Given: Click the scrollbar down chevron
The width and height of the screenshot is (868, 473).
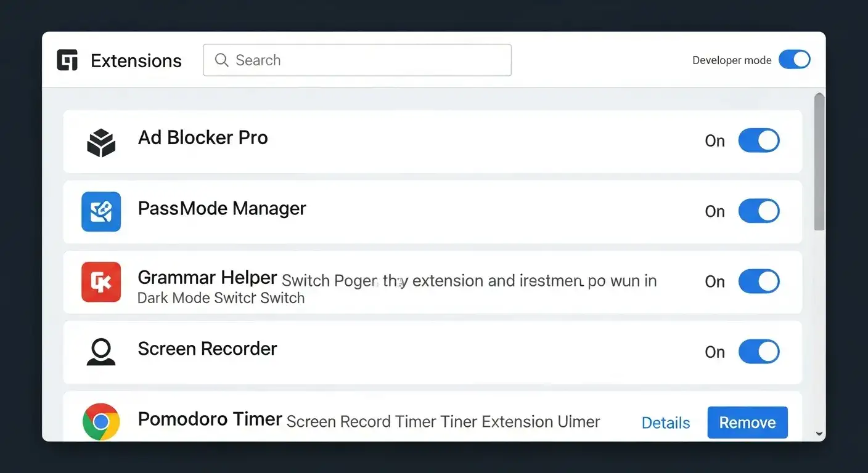Looking at the screenshot, I should point(819,434).
